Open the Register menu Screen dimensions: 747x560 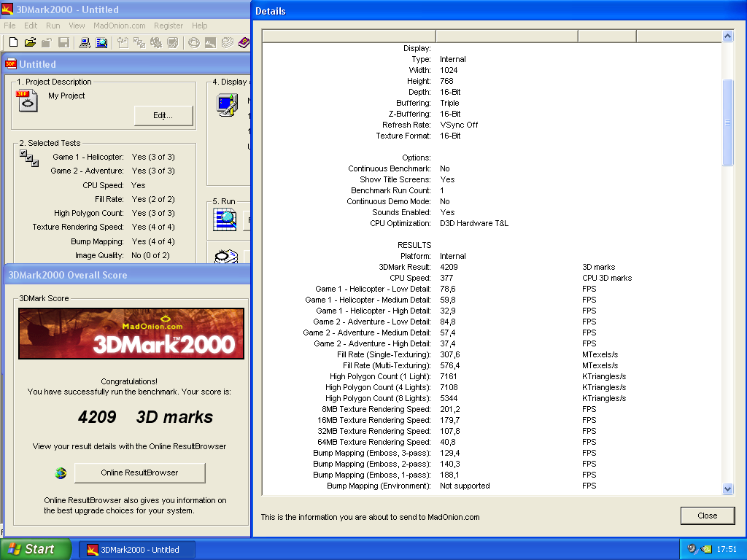click(x=169, y=26)
